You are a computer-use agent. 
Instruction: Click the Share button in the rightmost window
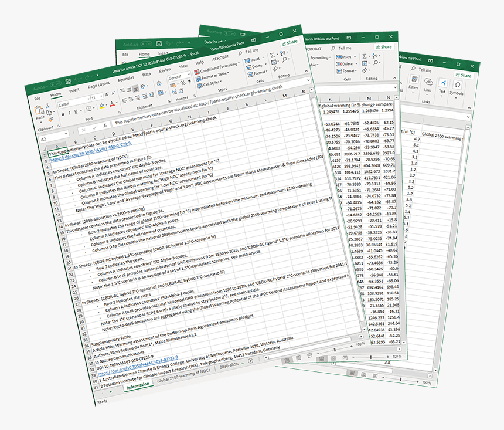tap(464, 75)
